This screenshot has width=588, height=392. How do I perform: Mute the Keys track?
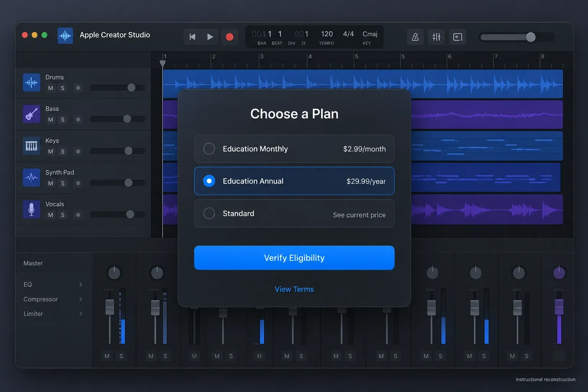pyautogui.click(x=51, y=152)
